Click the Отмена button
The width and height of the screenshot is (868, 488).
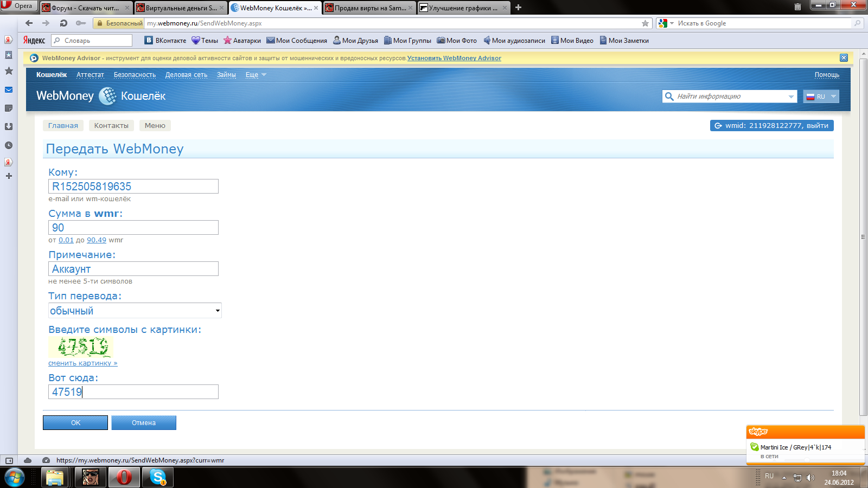pyautogui.click(x=144, y=423)
